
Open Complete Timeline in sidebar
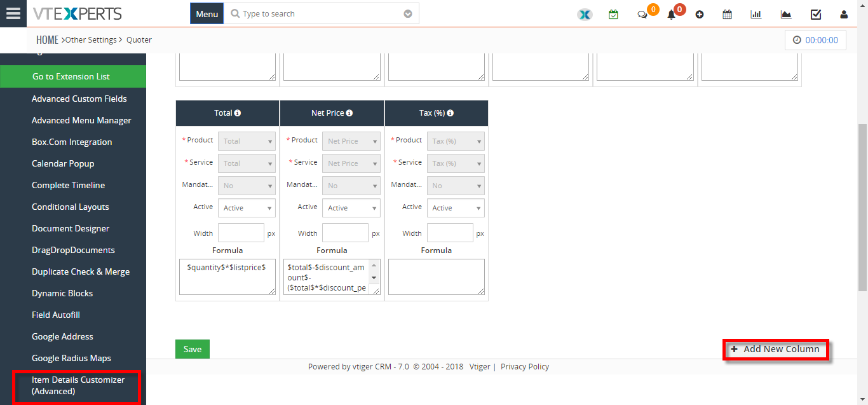click(x=68, y=185)
